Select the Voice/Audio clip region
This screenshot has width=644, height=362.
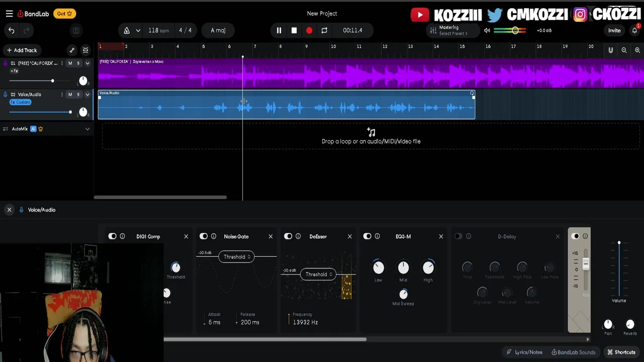pyautogui.click(x=286, y=105)
